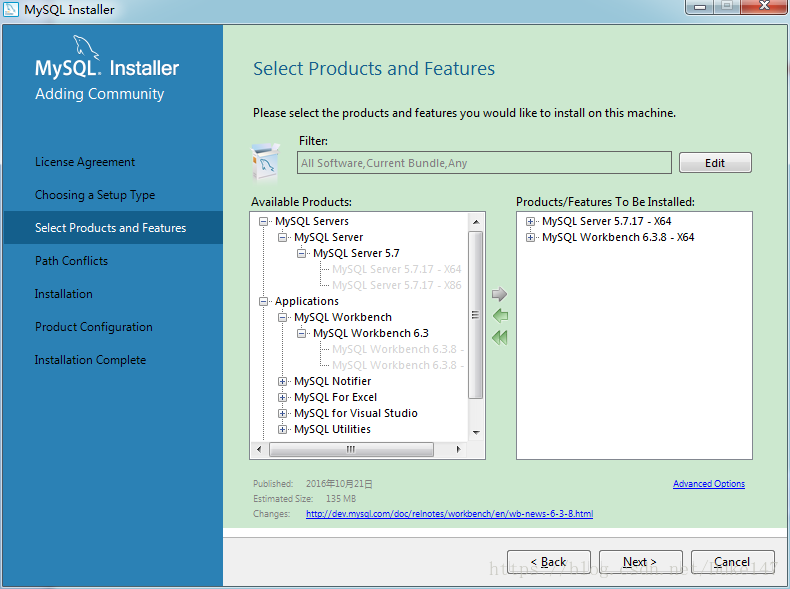Click the horizontal scrollbar left arrow
The width and height of the screenshot is (790, 589).
pyautogui.click(x=259, y=449)
